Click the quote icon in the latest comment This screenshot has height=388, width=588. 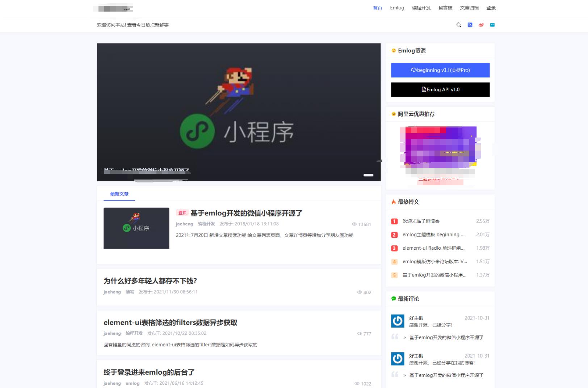pyautogui.click(x=395, y=336)
